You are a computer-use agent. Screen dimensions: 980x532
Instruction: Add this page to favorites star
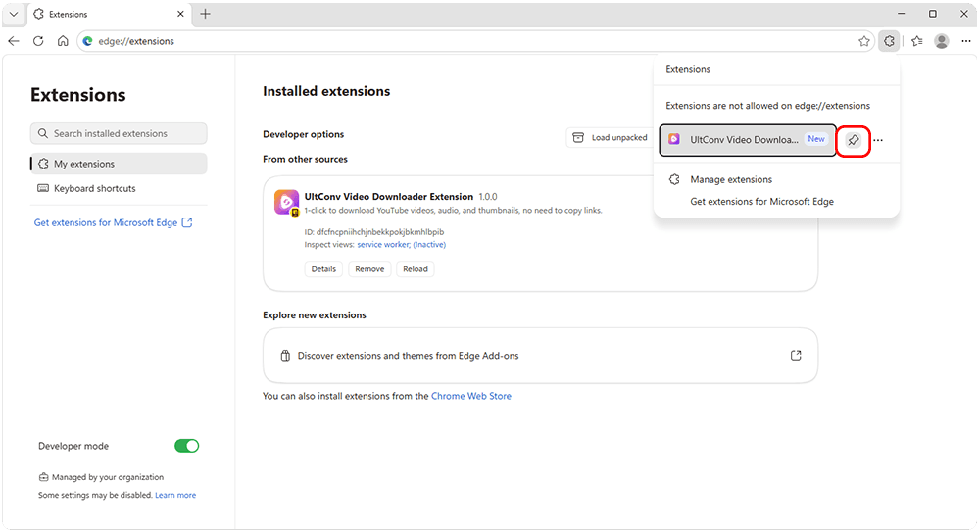[x=863, y=41]
